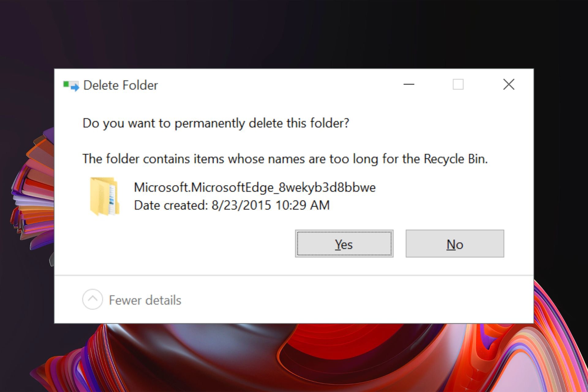Cancel deletion with the No button
This screenshot has width=588, height=392.
(x=455, y=243)
